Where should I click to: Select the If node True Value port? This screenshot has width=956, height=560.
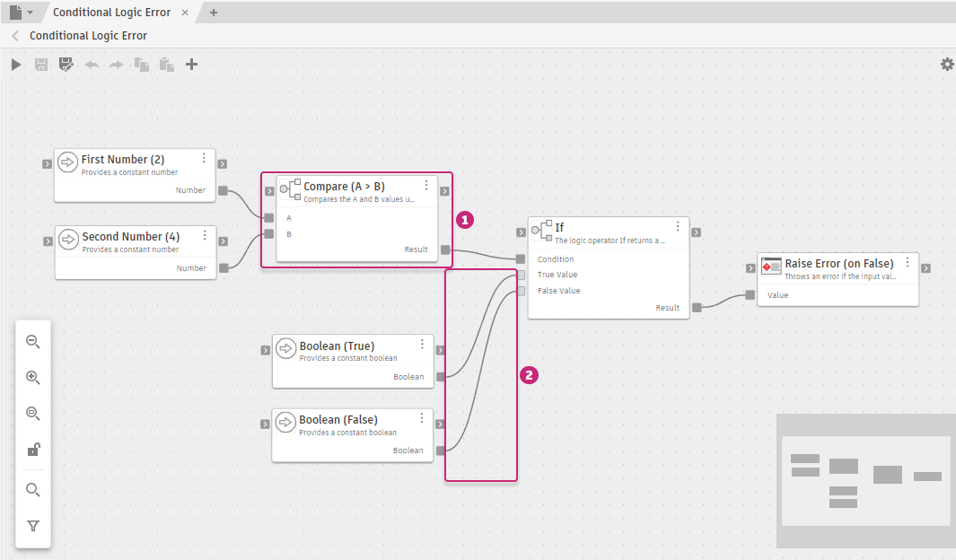click(521, 276)
